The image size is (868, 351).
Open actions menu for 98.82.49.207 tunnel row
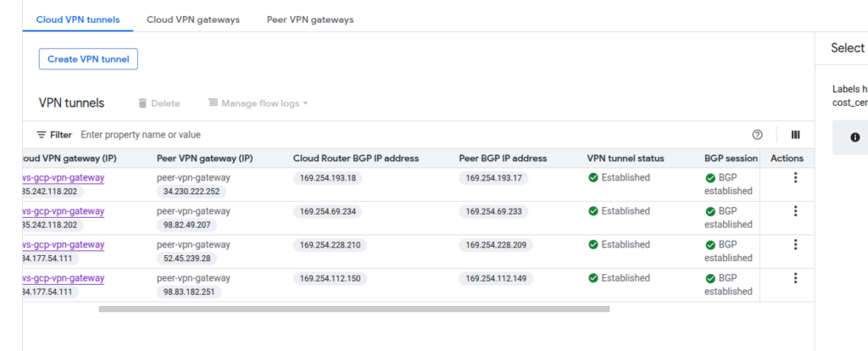click(x=795, y=211)
